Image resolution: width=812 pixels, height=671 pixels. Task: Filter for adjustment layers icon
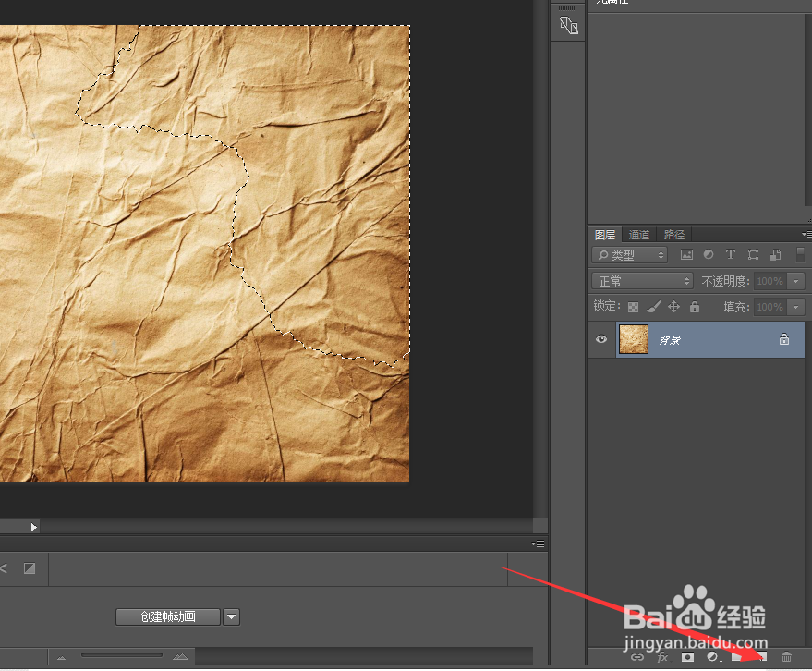coord(709,254)
